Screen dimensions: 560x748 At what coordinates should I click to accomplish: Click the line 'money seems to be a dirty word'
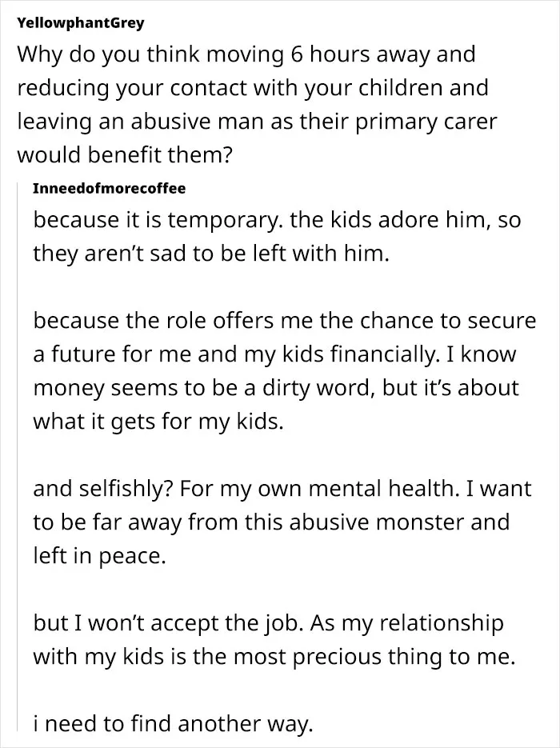point(276,388)
